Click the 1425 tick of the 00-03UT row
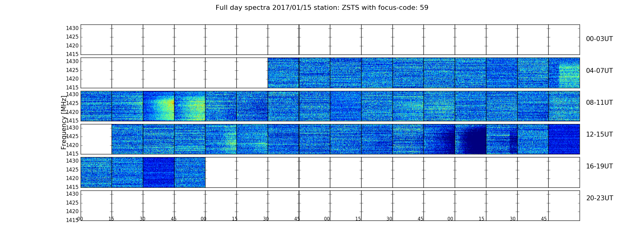This screenshot has width=644, height=245. [72, 37]
